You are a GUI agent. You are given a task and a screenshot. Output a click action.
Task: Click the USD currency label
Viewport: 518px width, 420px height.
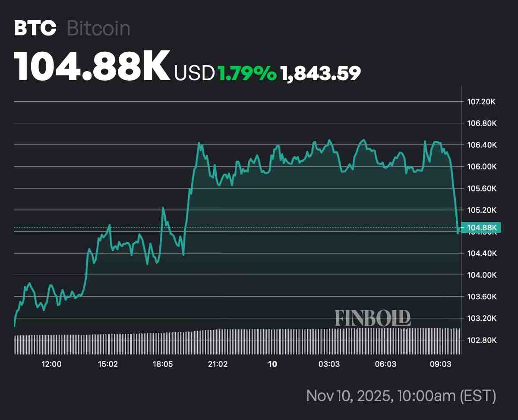[x=194, y=74]
